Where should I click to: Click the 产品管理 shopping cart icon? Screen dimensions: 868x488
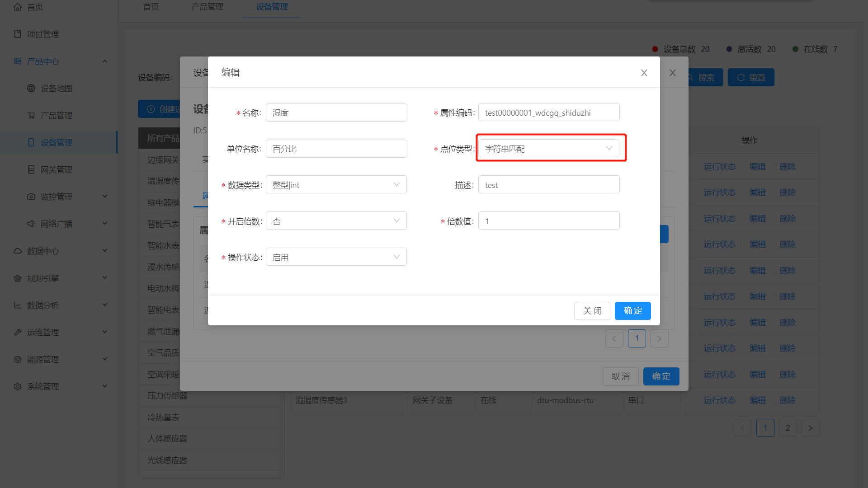(x=31, y=115)
